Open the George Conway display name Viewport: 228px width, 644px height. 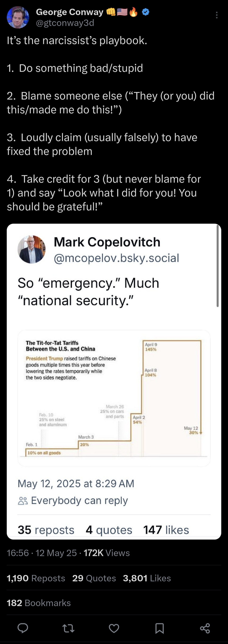(x=70, y=12)
